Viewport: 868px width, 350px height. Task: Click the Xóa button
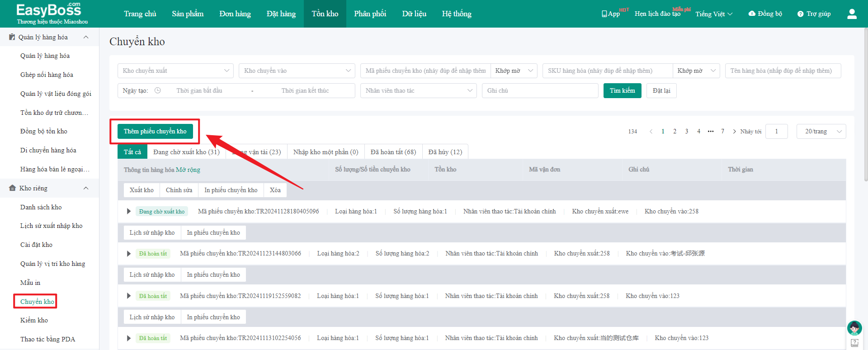275,190
